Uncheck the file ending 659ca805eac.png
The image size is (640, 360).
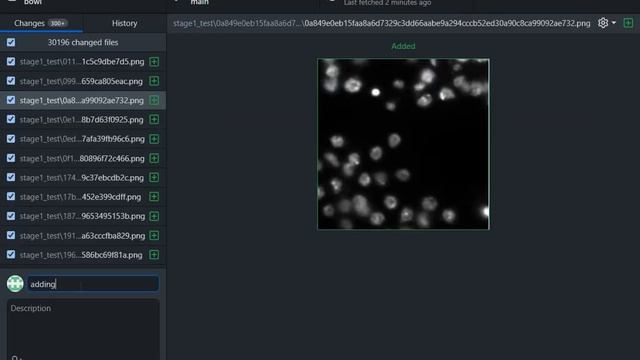pyautogui.click(x=11, y=81)
